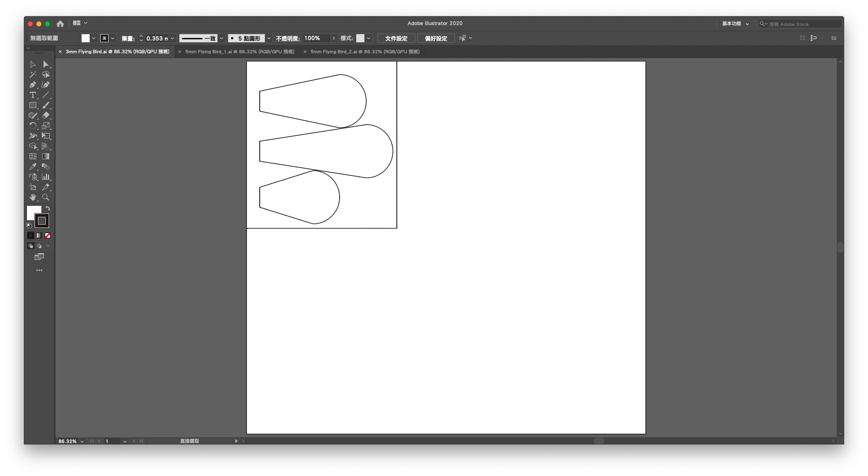Choose the Column Graph tool
The width and height of the screenshot is (868, 476).
coord(46,177)
